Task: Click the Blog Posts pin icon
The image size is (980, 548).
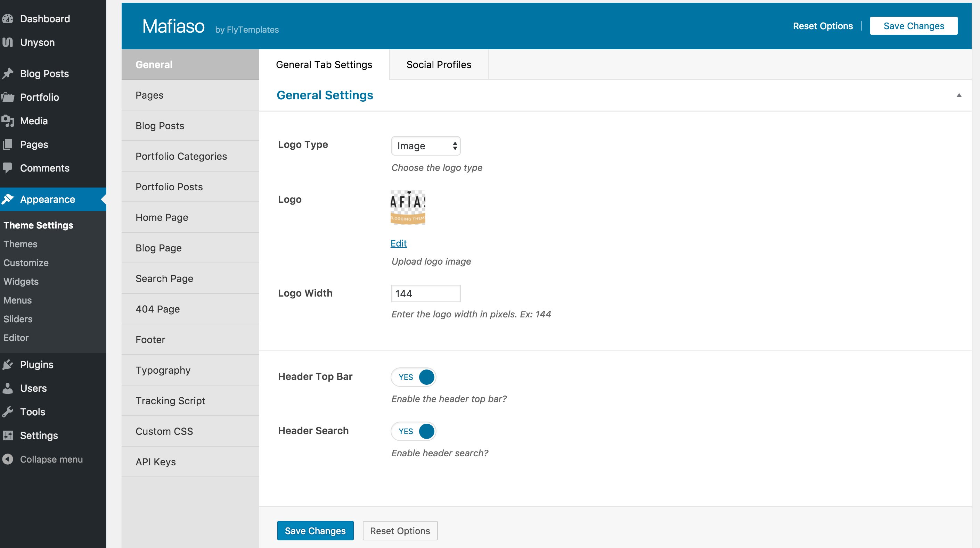Action: [8, 73]
